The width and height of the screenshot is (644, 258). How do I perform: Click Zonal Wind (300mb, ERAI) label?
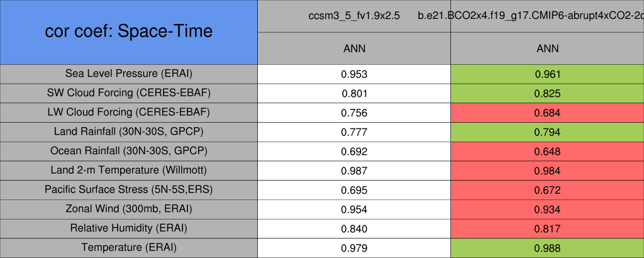pyautogui.click(x=128, y=209)
